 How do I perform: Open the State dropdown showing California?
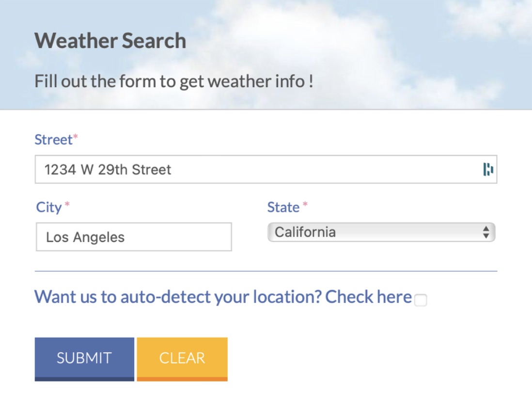381,232
